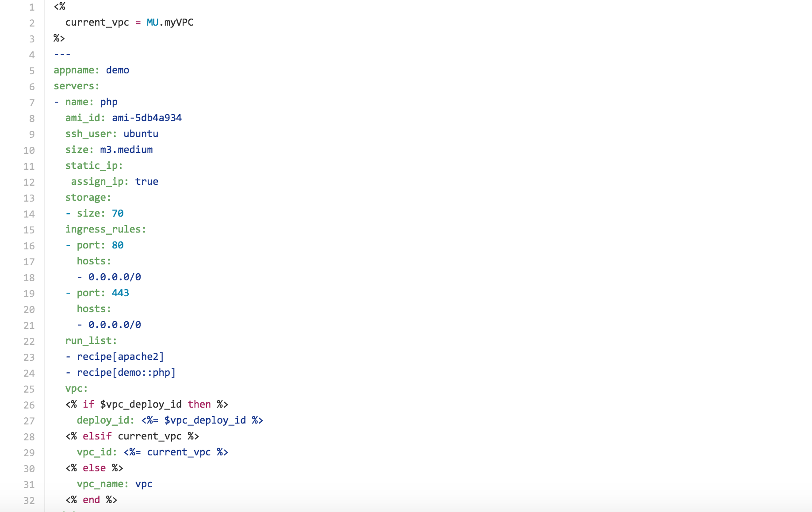Viewport: 812px width, 512px height.
Task: Click the 'static_ip:' key
Action: tap(94, 166)
